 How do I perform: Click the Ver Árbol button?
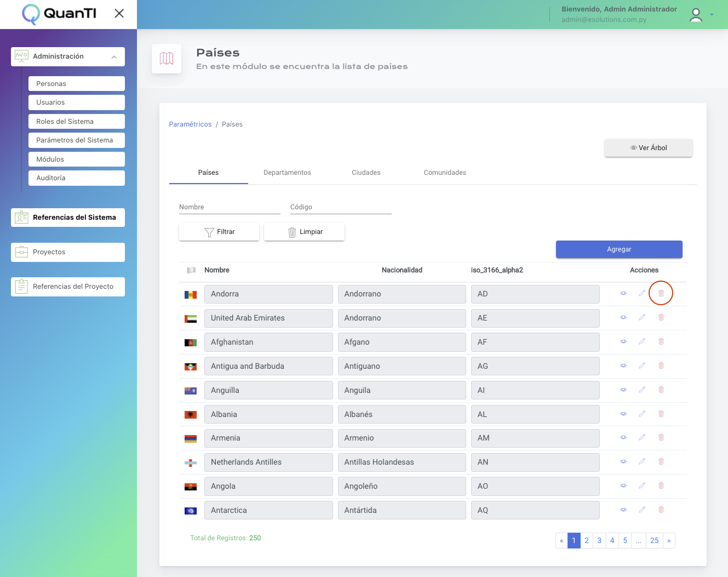tap(649, 148)
